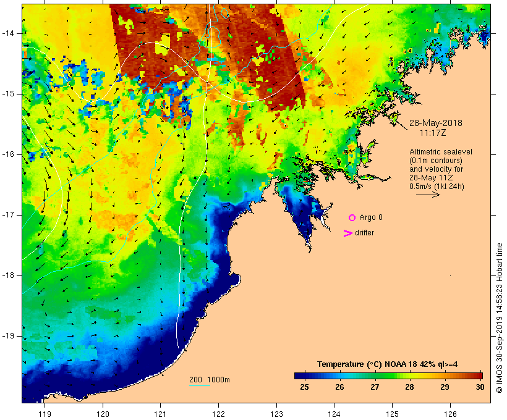Click the 'Altimetric sealevel' annotation line
Viewport: 507px width, 420px height.
441,152
